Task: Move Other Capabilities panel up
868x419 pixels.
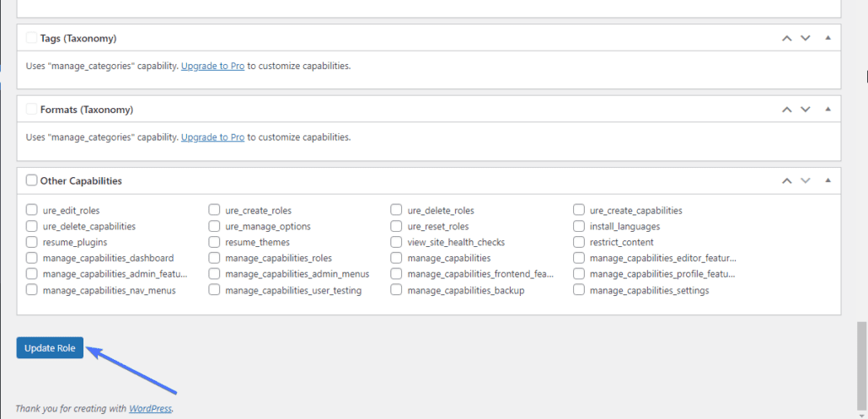Action: 786,180
